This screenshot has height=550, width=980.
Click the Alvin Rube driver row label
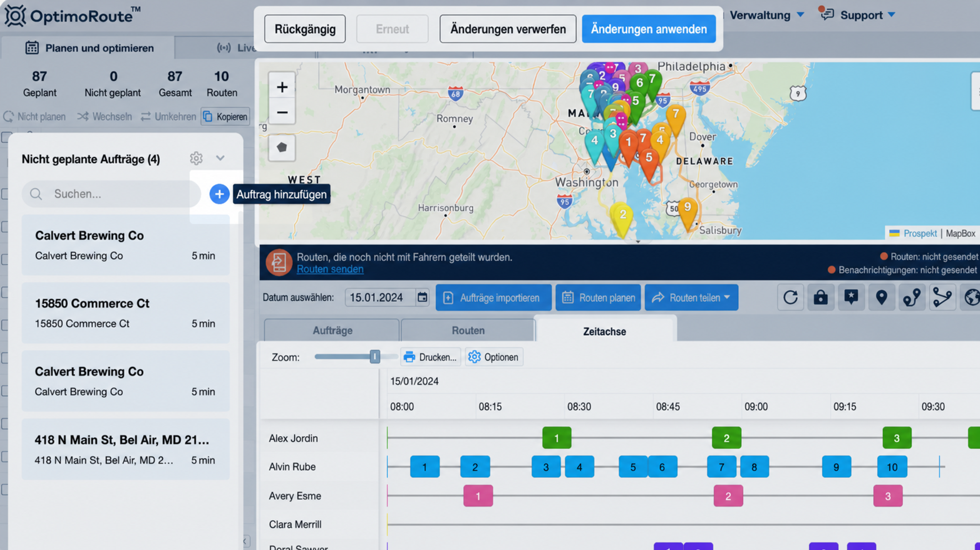[x=292, y=467]
